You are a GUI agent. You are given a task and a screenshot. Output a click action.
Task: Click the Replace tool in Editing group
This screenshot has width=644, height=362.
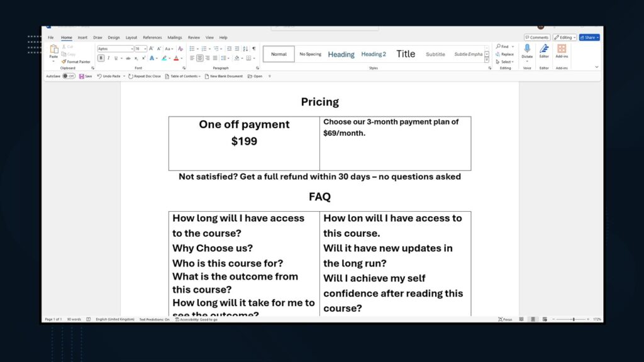pos(505,54)
